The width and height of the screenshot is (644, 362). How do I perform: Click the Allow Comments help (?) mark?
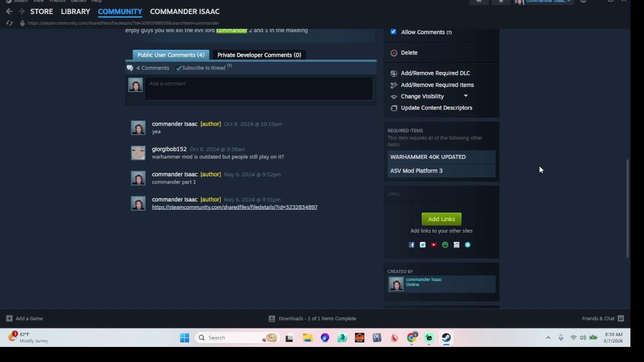coord(449,32)
